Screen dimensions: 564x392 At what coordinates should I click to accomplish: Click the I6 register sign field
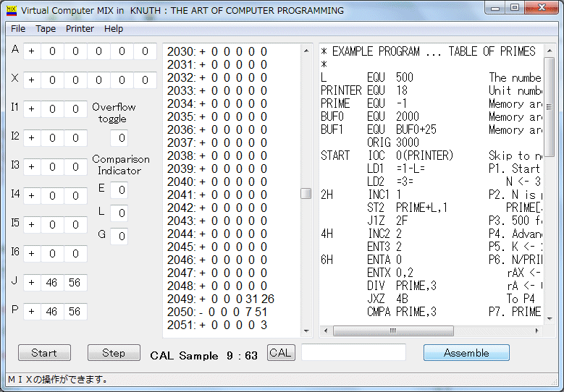(x=32, y=254)
